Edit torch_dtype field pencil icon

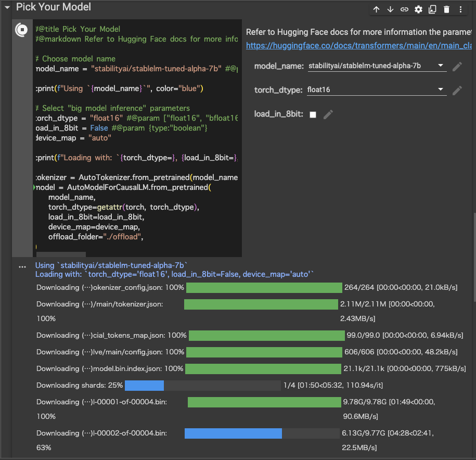pos(457,91)
